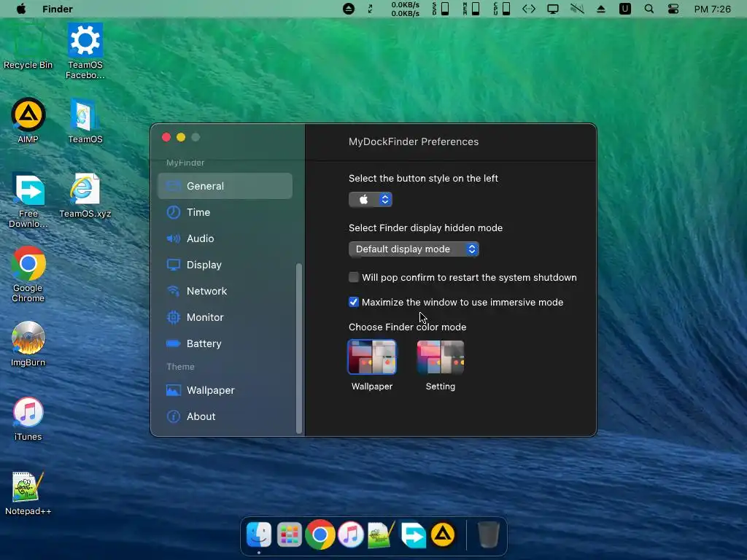The image size is (747, 560).
Task: Open the Trash in the dock
Action: coord(488,534)
